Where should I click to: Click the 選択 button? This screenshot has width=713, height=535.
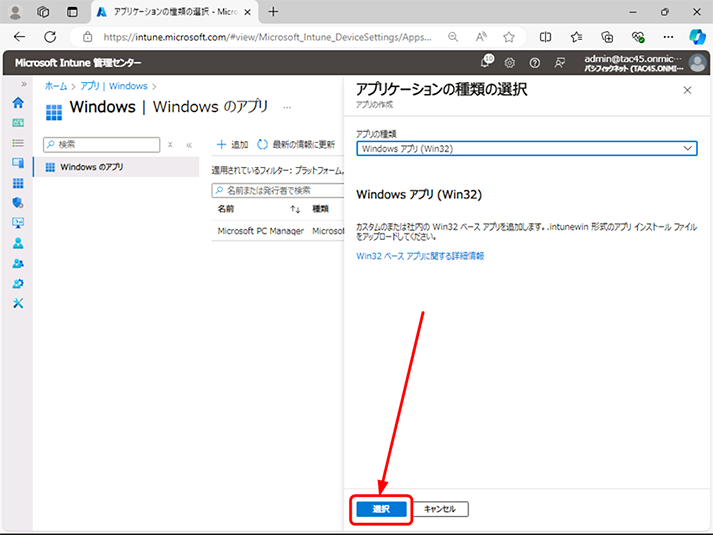click(x=381, y=509)
